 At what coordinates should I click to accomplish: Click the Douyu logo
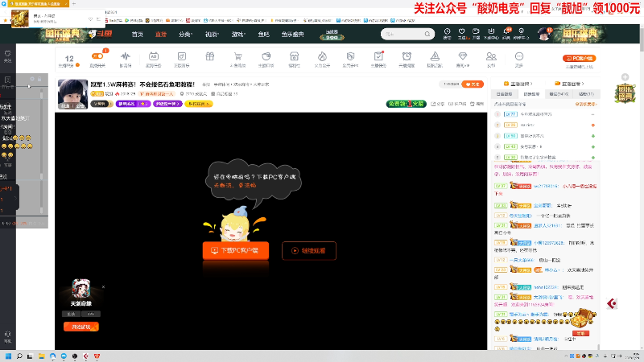coord(100,34)
